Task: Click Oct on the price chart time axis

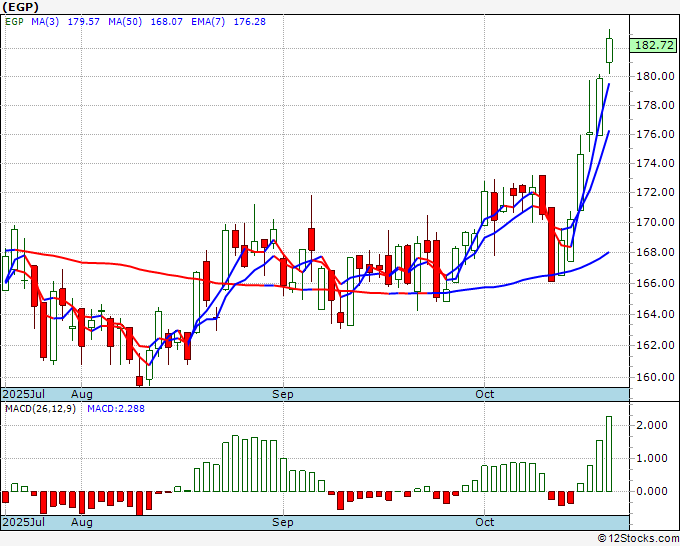Action: coord(484,394)
